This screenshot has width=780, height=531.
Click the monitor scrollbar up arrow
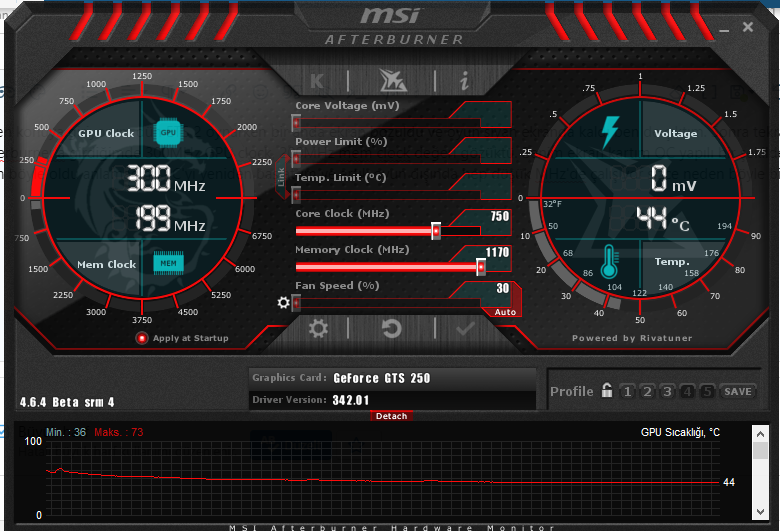click(760, 434)
